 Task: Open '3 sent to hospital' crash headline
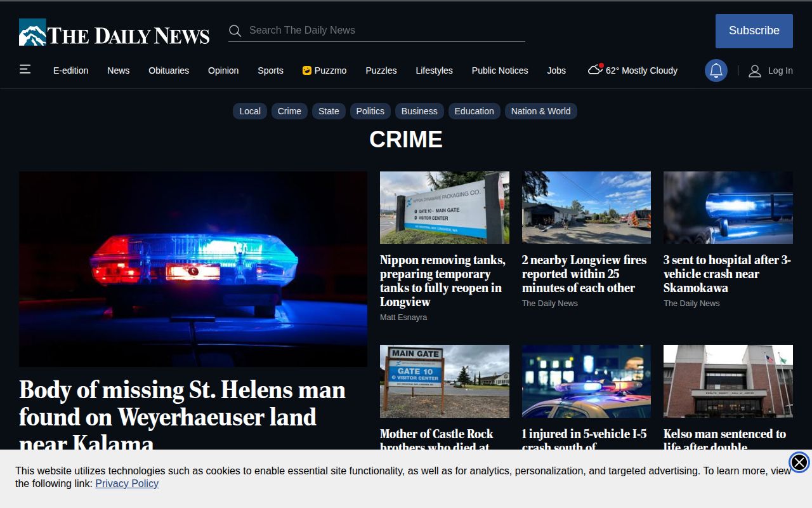[x=727, y=274]
